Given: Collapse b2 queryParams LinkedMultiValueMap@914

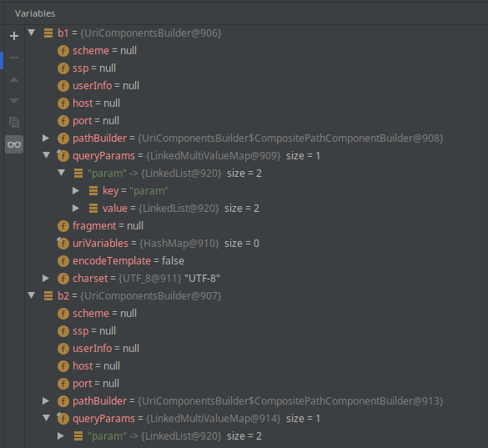Looking at the screenshot, I should tap(47, 418).
